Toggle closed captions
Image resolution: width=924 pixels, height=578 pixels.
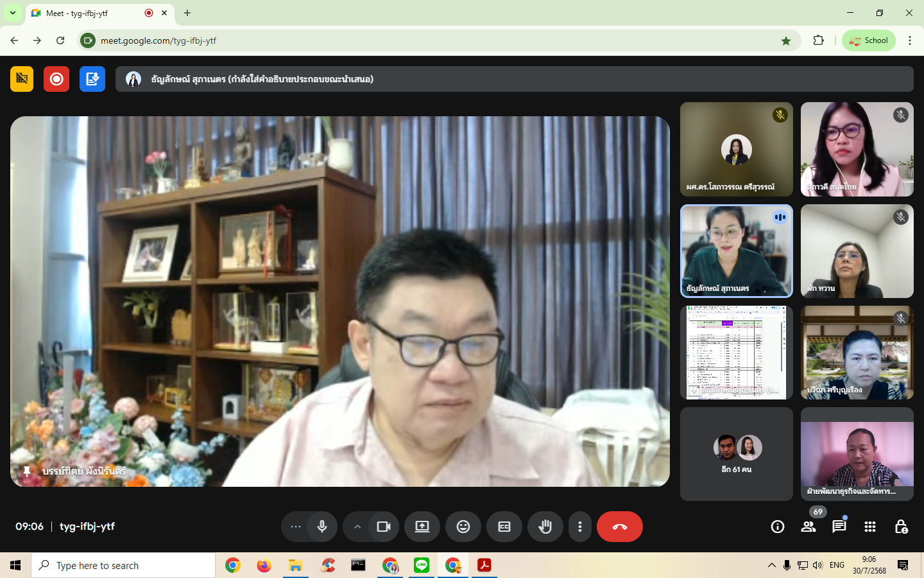[x=504, y=527]
